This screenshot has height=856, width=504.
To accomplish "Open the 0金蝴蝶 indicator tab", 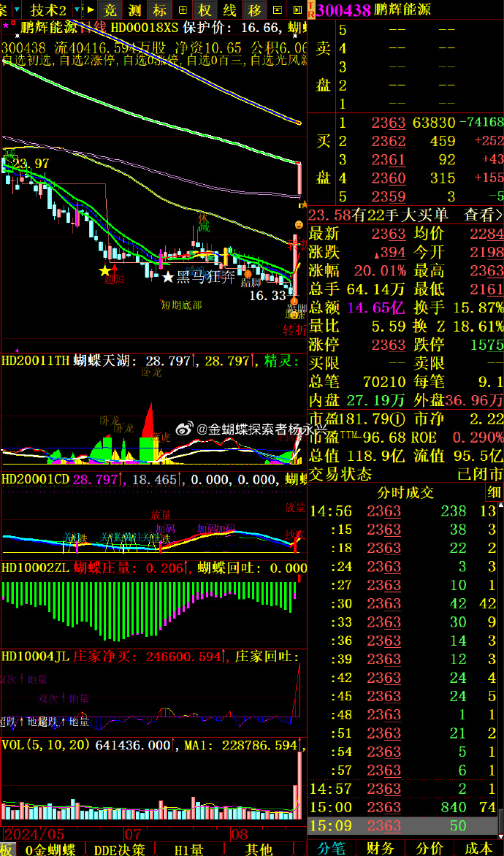I will pyautogui.click(x=50, y=849).
